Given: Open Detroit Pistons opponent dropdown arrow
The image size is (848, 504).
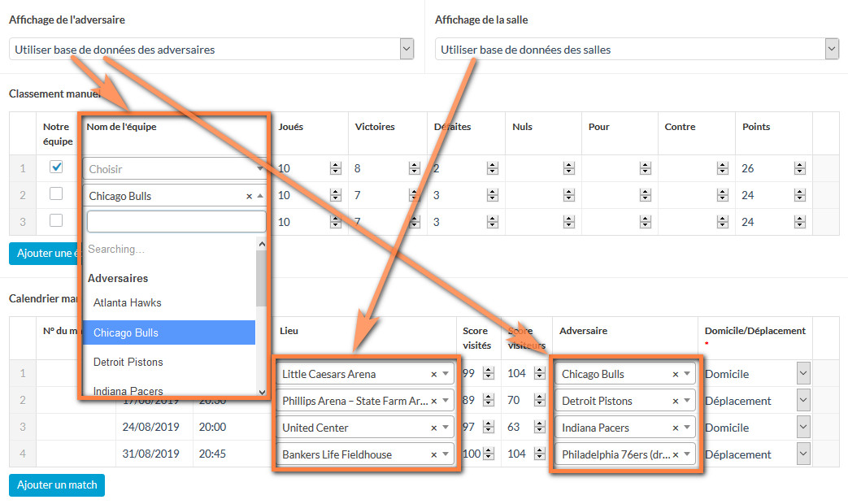Looking at the screenshot, I should click(687, 401).
